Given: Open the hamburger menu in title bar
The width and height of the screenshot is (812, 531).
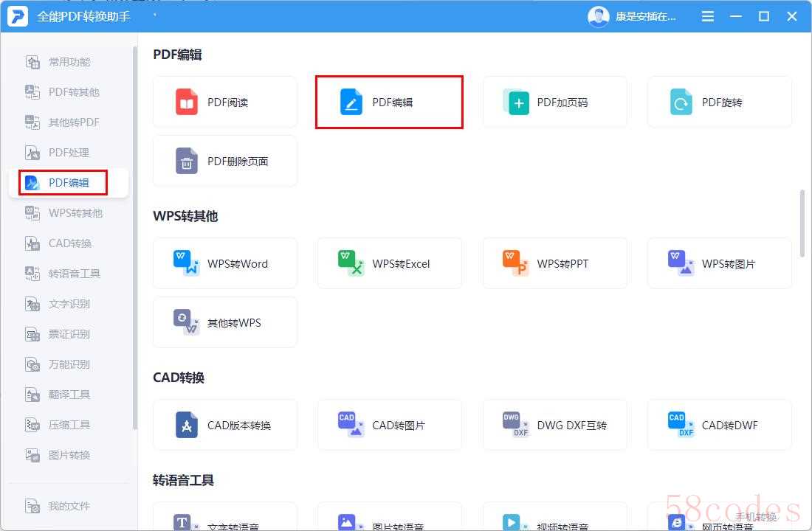Looking at the screenshot, I should point(707,16).
